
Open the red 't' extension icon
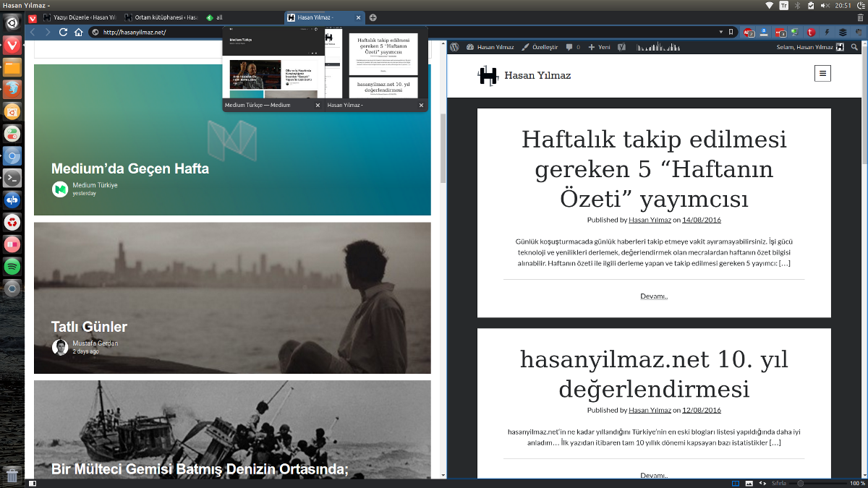[x=812, y=32]
